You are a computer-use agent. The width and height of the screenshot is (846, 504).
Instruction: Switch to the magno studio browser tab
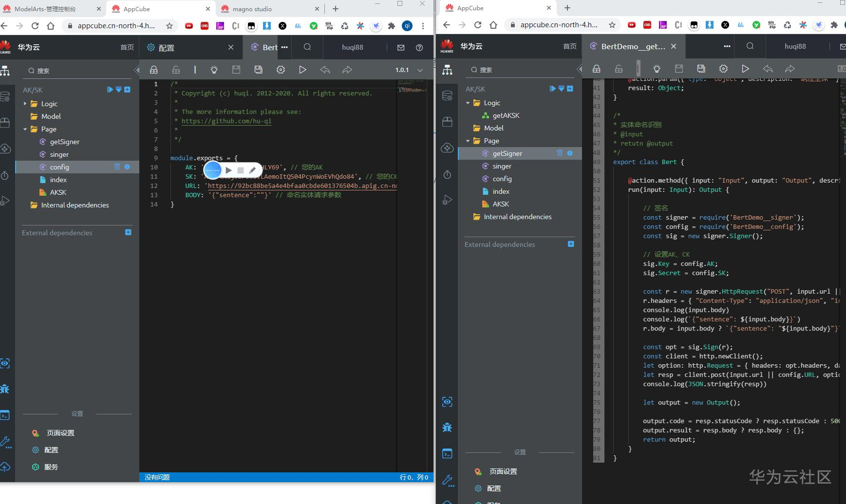(270, 9)
